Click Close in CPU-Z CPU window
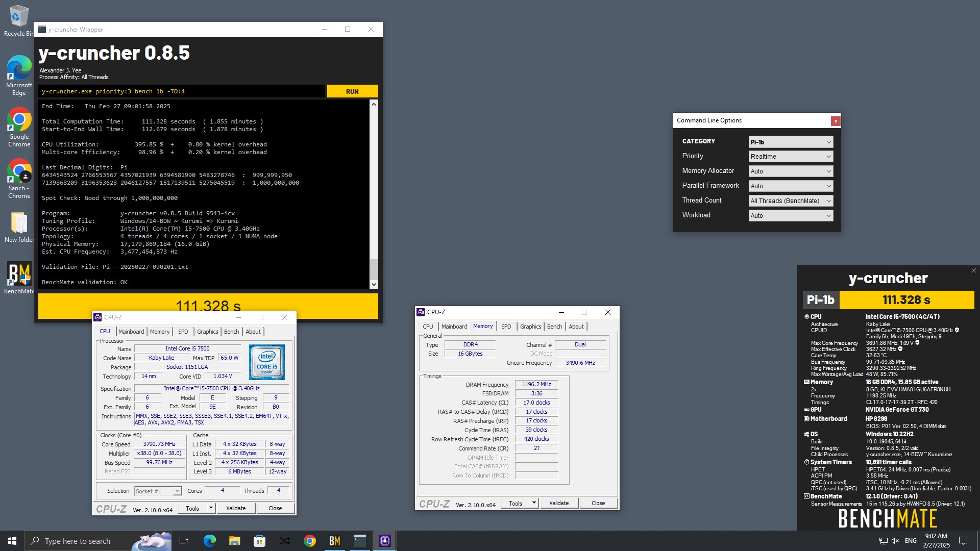Viewport: 980px width, 551px height. click(x=275, y=508)
